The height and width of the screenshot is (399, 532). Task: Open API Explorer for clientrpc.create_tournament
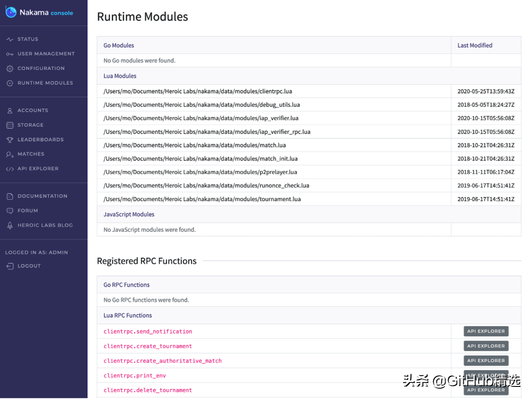point(486,346)
